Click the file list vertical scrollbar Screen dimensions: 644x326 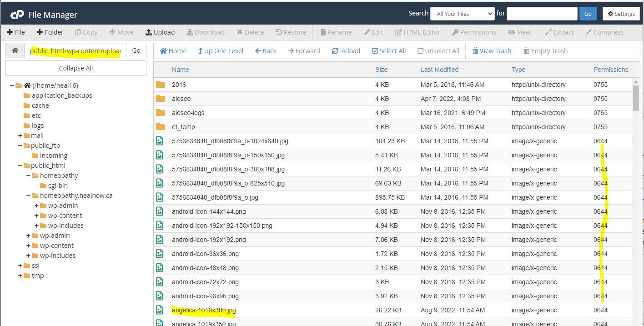point(636,182)
